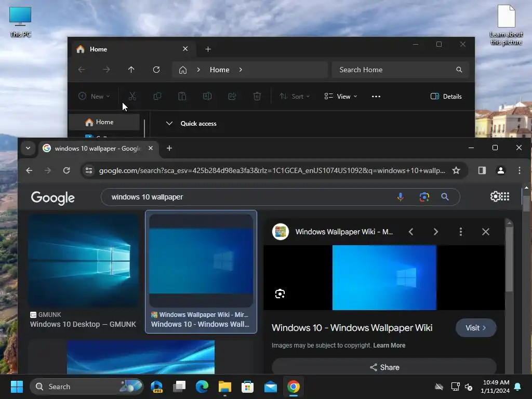Select the GMUNK Windows 10 Desktop thumbnail

84,261
